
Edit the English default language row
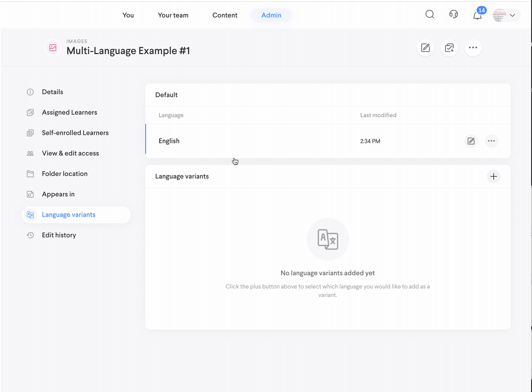coord(471,141)
